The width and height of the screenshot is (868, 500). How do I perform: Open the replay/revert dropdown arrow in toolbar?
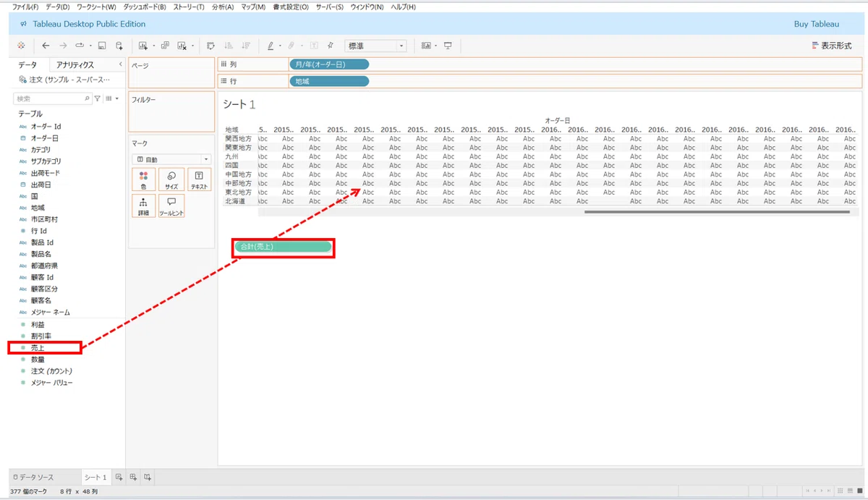click(x=90, y=46)
